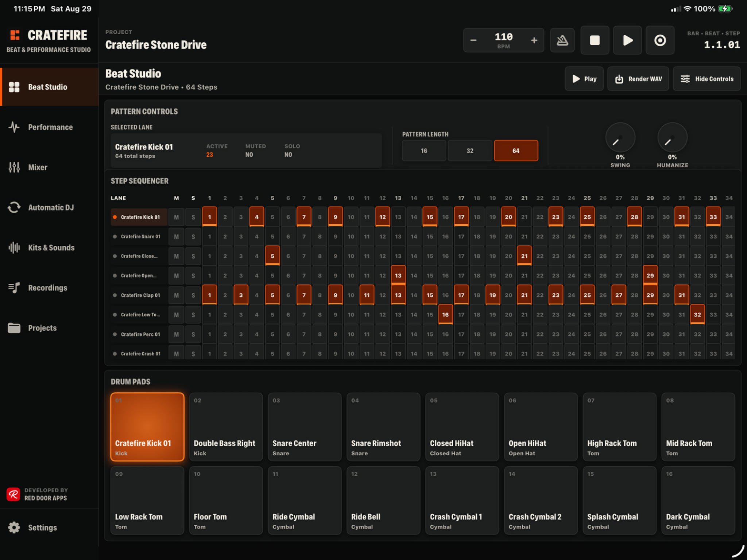Trigger the Cratefire Kick 01 drum pad
The image size is (747, 560).
tap(147, 427)
